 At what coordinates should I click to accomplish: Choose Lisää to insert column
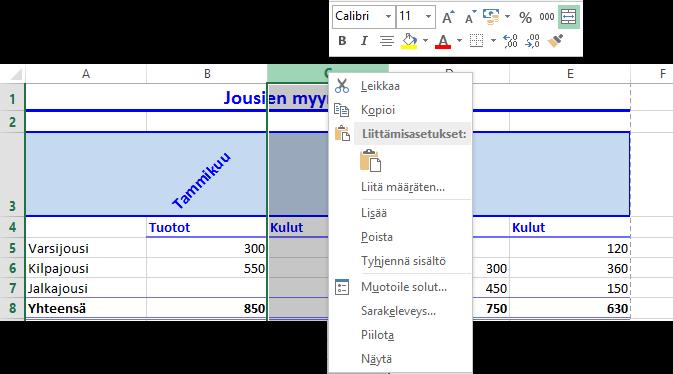click(400, 213)
